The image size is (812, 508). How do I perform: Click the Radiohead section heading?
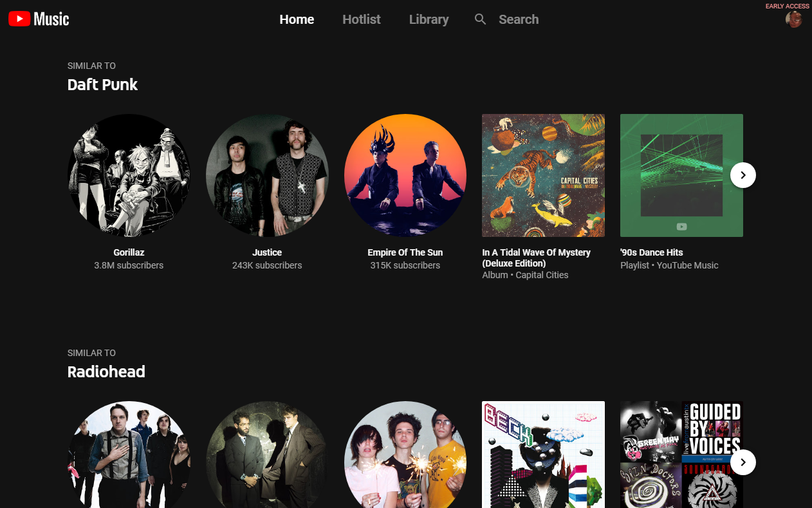(106, 372)
